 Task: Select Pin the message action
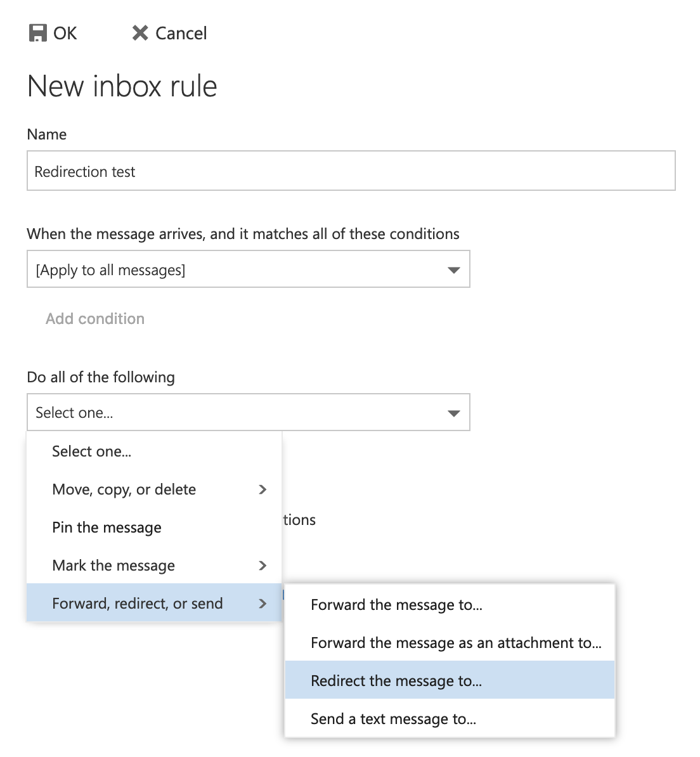coord(107,527)
